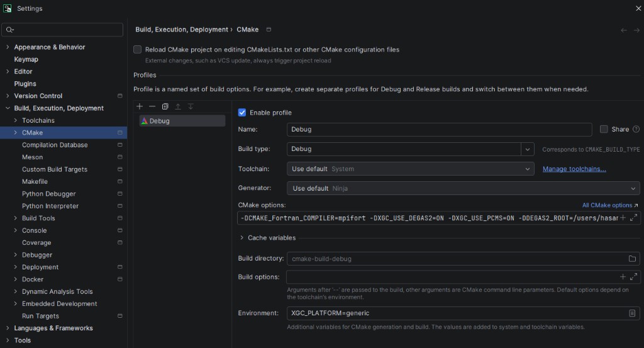Expand the Toolchains tree node
This screenshot has height=348, width=644.
point(16,120)
